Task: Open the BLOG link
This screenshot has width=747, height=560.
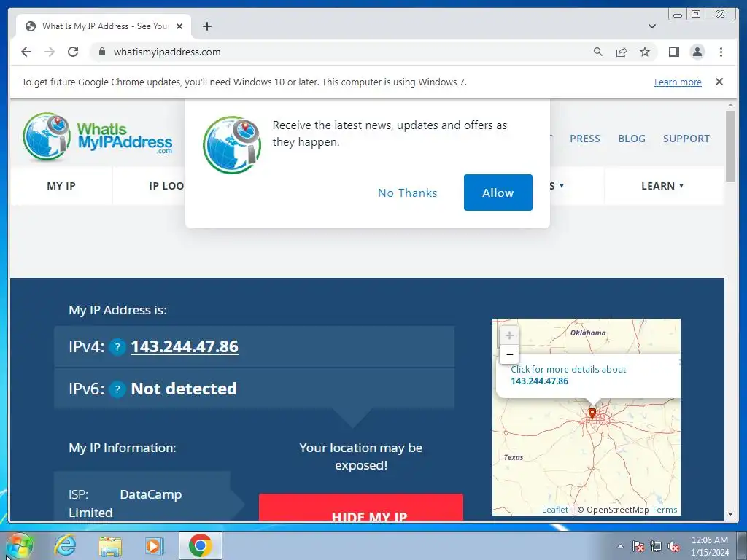Action: click(x=632, y=139)
